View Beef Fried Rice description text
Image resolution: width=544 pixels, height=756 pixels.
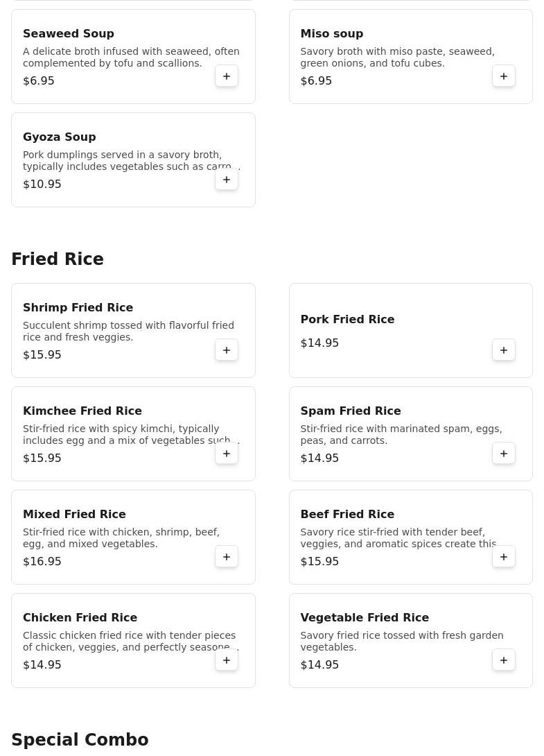coord(398,538)
